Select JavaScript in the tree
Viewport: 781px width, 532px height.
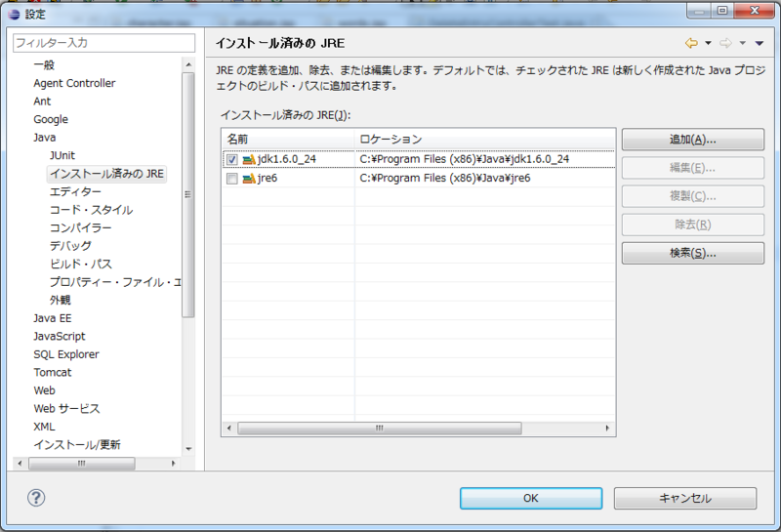point(60,336)
